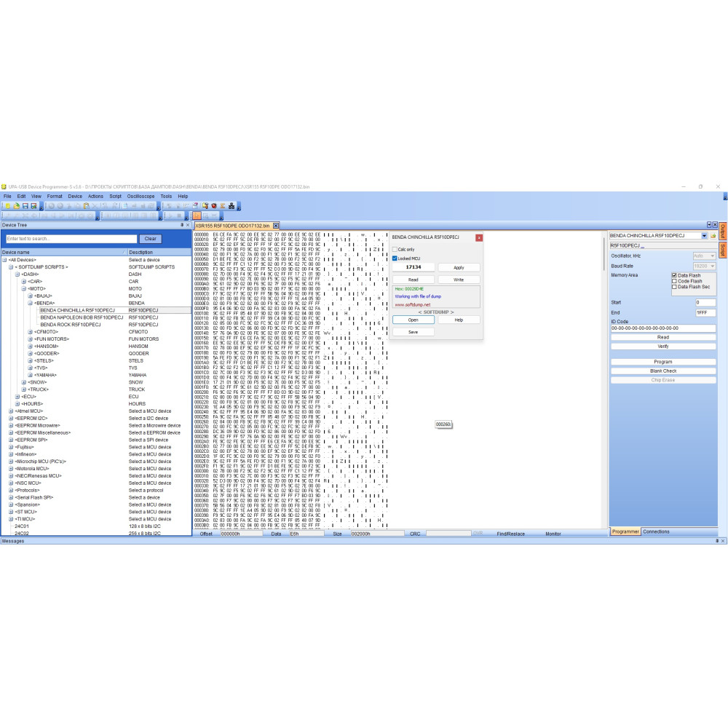Select the orange pointer cursor tool
The width and height of the screenshot is (728, 728).
tap(197, 216)
